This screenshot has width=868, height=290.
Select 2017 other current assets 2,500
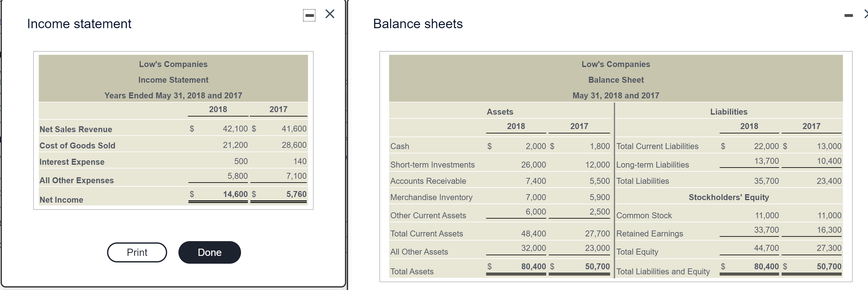tap(600, 211)
